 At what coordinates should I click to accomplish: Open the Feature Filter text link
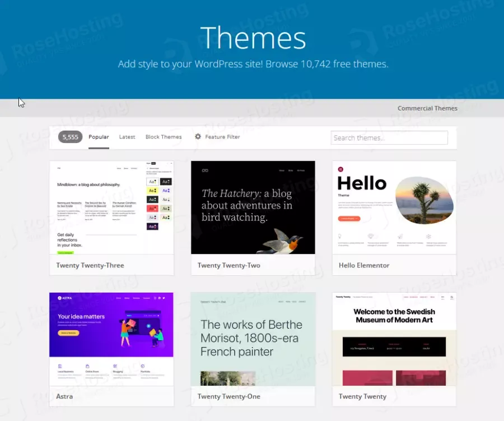(x=222, y=137)
